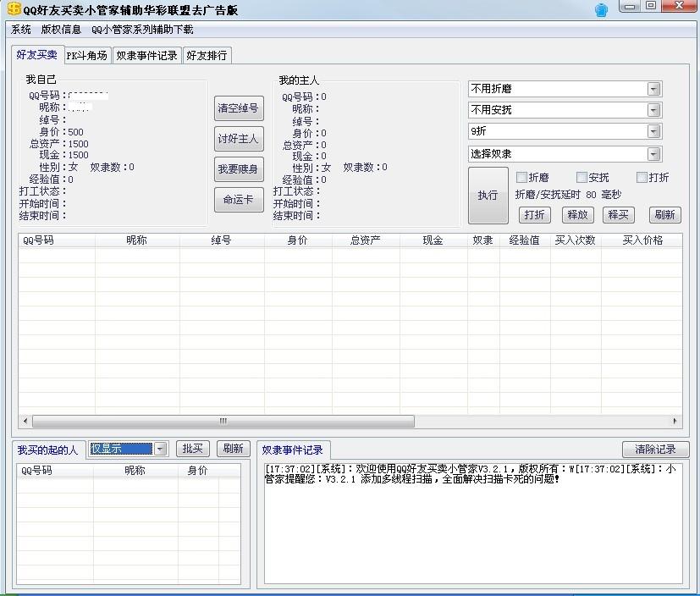The height and width of the screenshot is (596, 700).
Task: Click the gold coin app icon in title bar
Action: tap(14, 8)
